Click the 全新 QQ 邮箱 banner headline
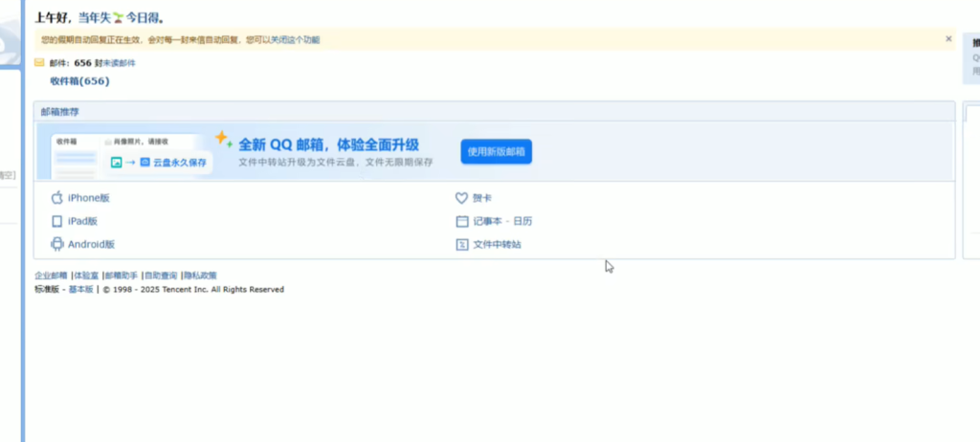The image size is (980, 442). click(x=329, y=145)
